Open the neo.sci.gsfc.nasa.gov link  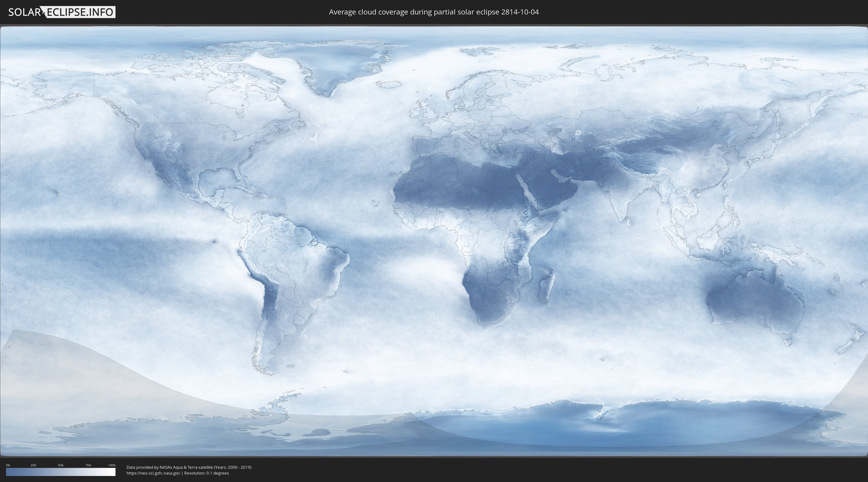tap(153, 473)
